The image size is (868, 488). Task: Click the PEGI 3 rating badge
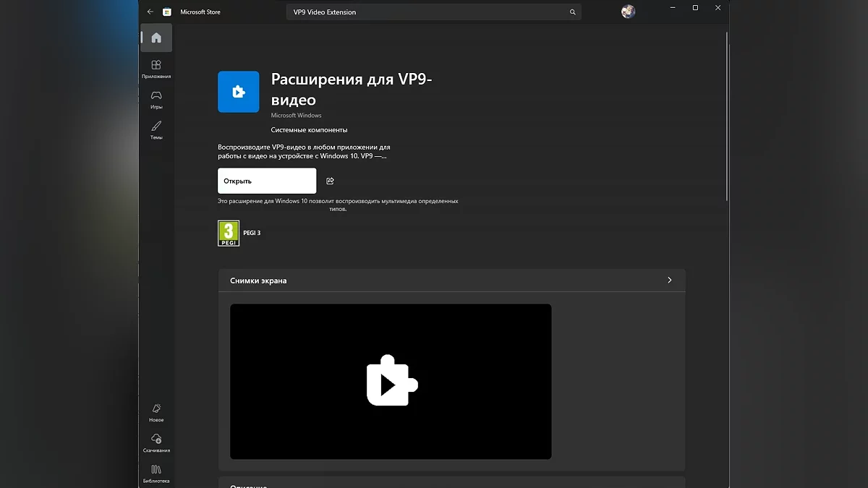(x=229, y=233)
